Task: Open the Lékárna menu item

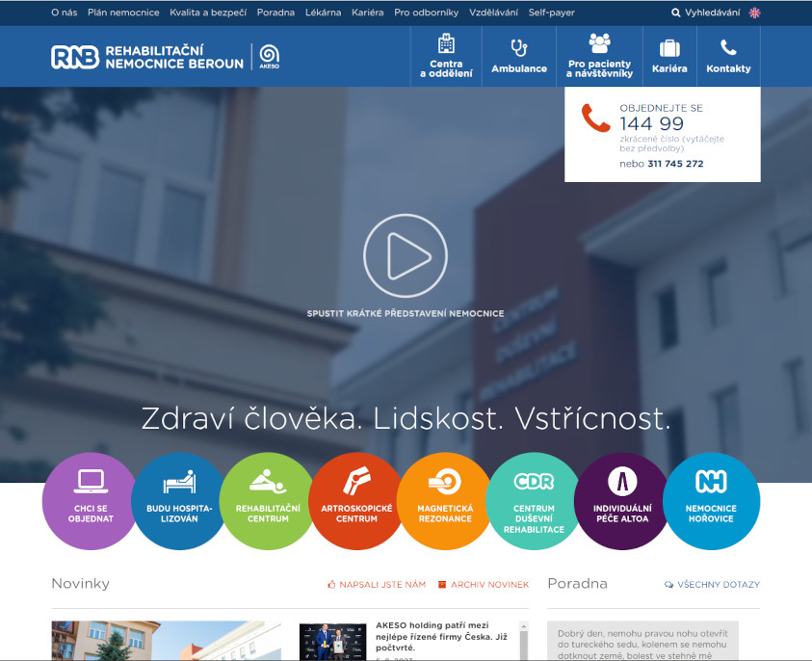Action: tap(323, 13)
